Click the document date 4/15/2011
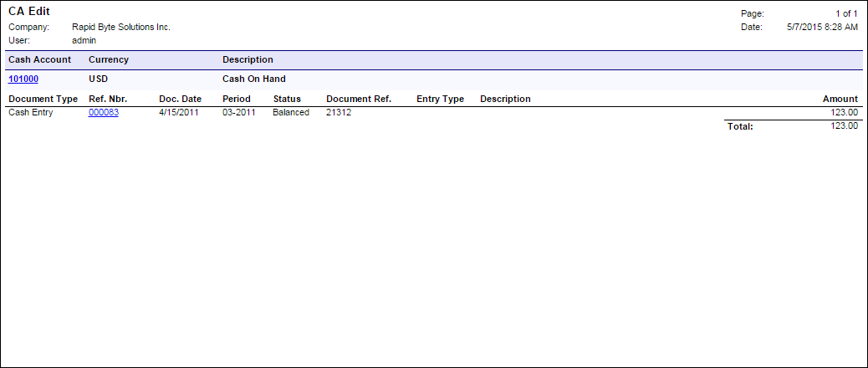 [x=179, y=113]
